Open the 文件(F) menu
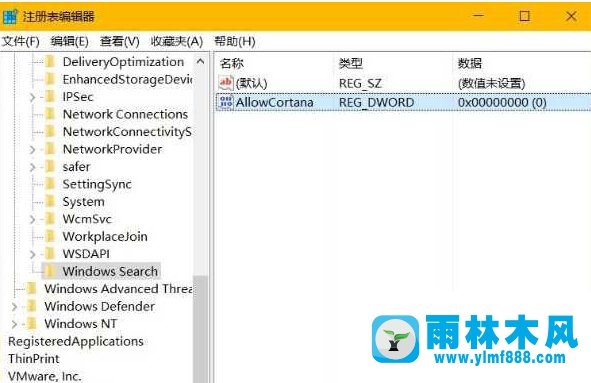Viewport: 591px width, 383px height. pos(20,41)
